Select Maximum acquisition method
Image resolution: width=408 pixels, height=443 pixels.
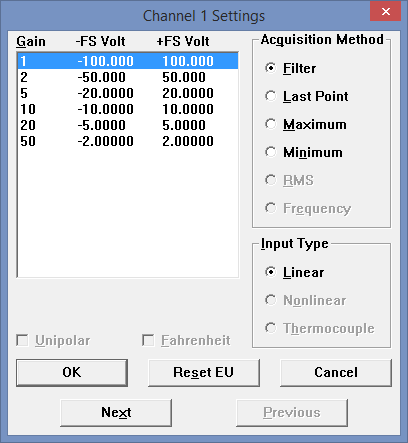[305, 124]
